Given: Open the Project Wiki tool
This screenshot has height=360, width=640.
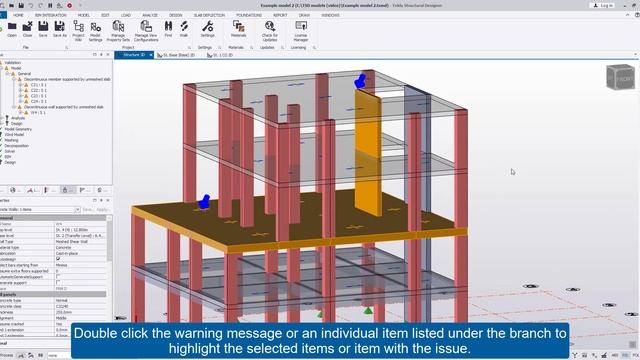Looking at the screenshot, I should pyautogui.click(x=78, y=31).
